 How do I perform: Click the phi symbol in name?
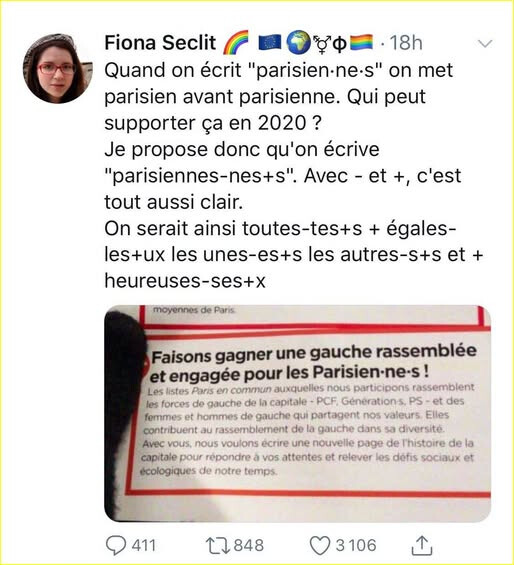[x=339, y=44]
